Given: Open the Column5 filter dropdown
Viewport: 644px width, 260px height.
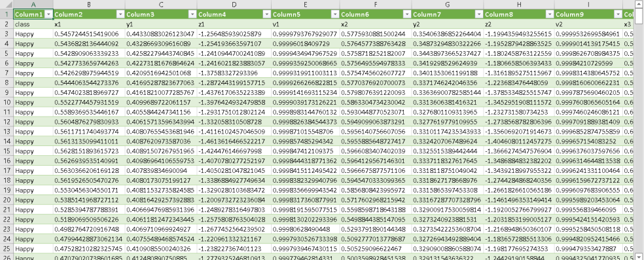Looking at the screenshot, I should [334, 14].
